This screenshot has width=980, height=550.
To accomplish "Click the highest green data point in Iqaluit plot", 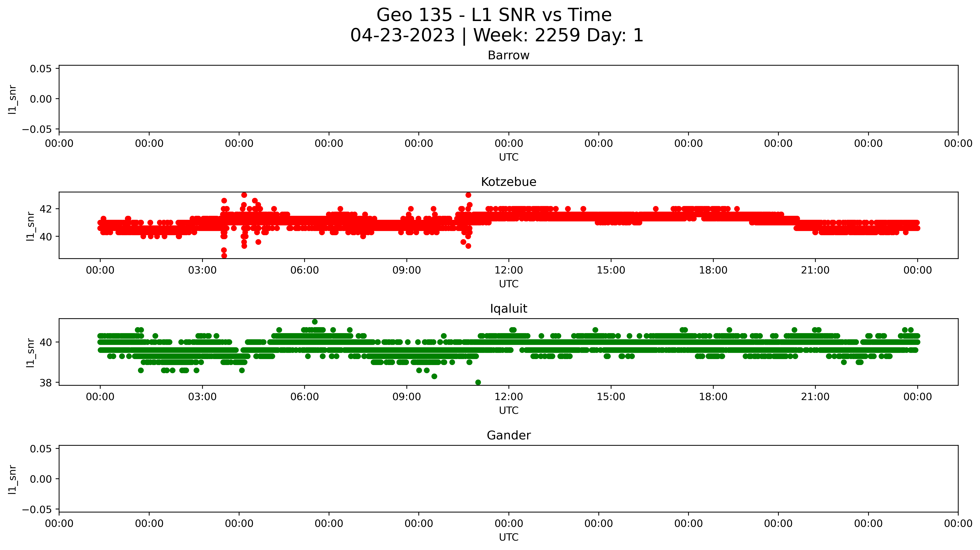I will [315, 322].
